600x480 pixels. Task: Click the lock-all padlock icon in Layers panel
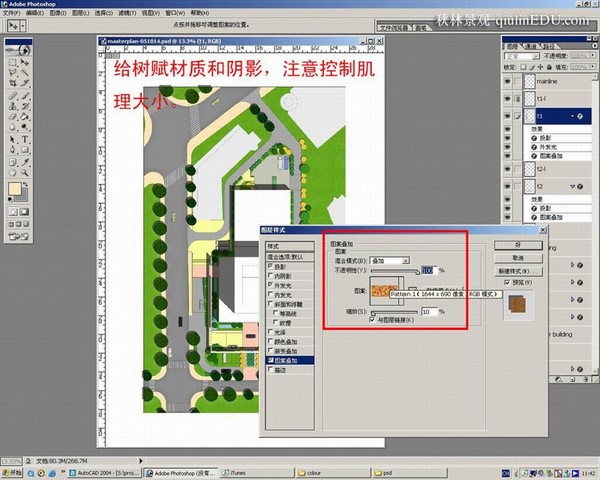click(549, 67)
